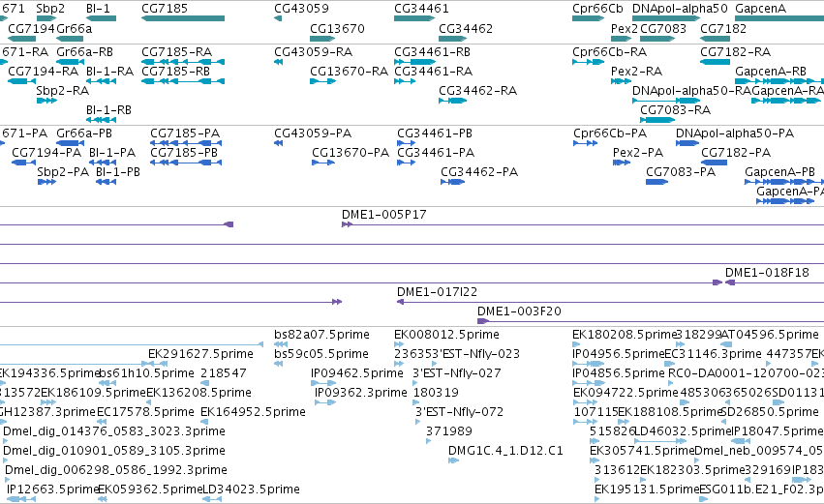Click the CG34462 gene label
This screenshot has width=824, height=504.
click(x=466, y=28)
